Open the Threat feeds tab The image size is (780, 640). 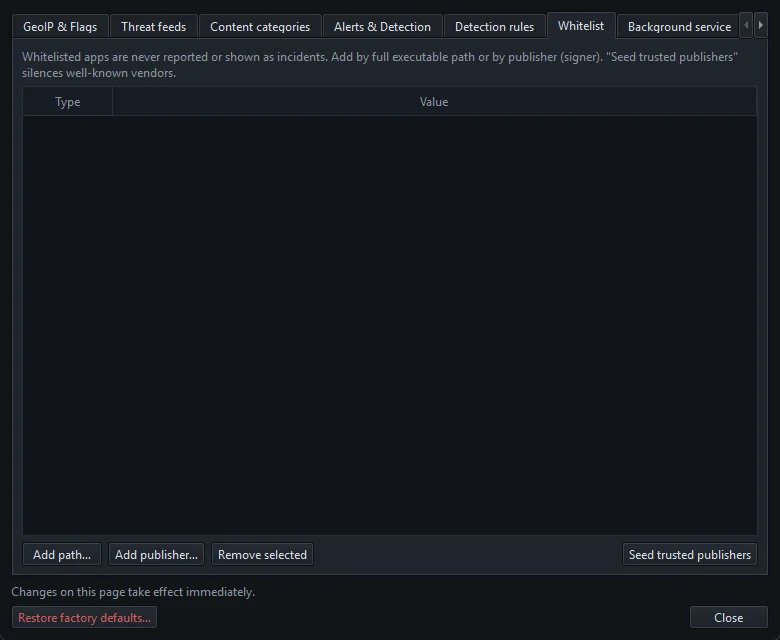pyautogui.click(x=153, y=26)
